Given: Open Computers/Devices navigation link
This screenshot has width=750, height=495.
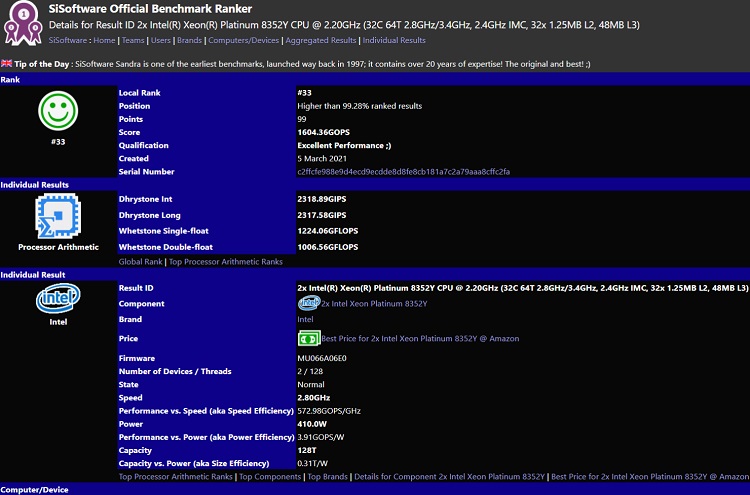Looking at the screenshot, I should (x=243, y=40).
